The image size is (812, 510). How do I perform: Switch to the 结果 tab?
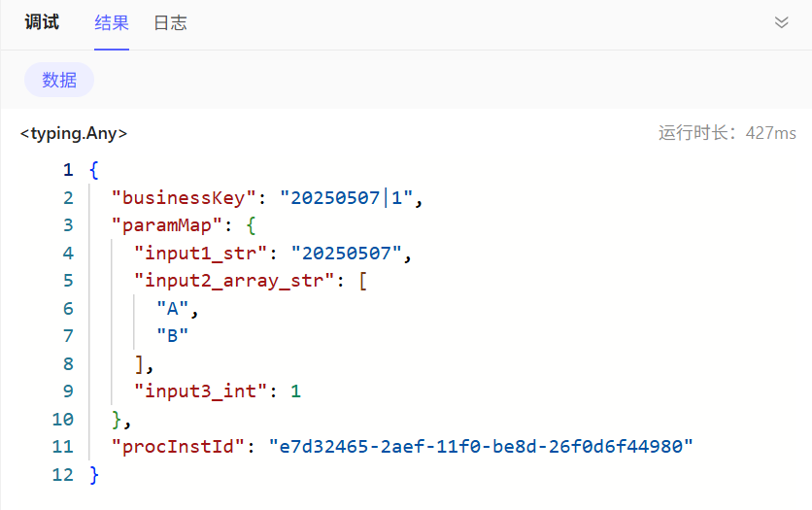(x=112, y=22)
